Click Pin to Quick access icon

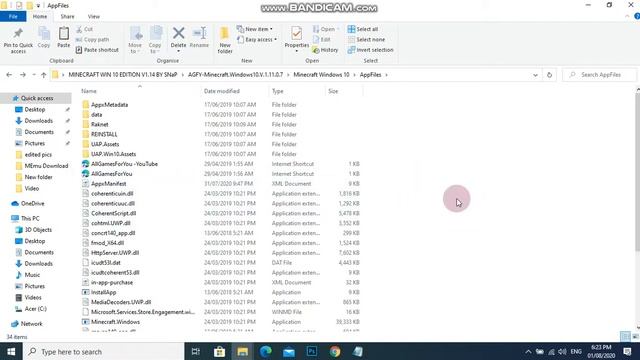point(18,33)
